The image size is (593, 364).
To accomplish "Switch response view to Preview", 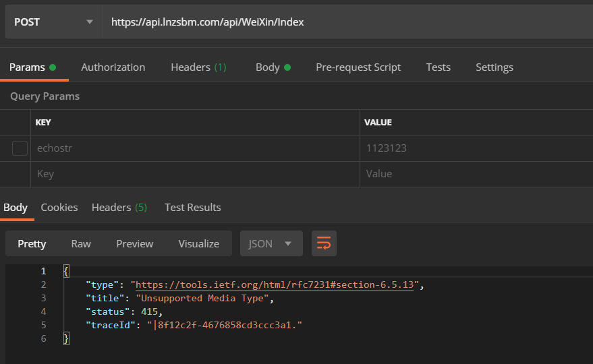I will pyautogui.click(x=135, y=244).
